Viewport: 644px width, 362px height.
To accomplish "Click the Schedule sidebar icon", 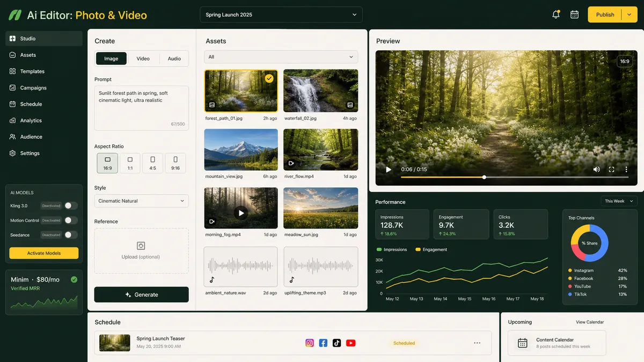I will point(13,104).
